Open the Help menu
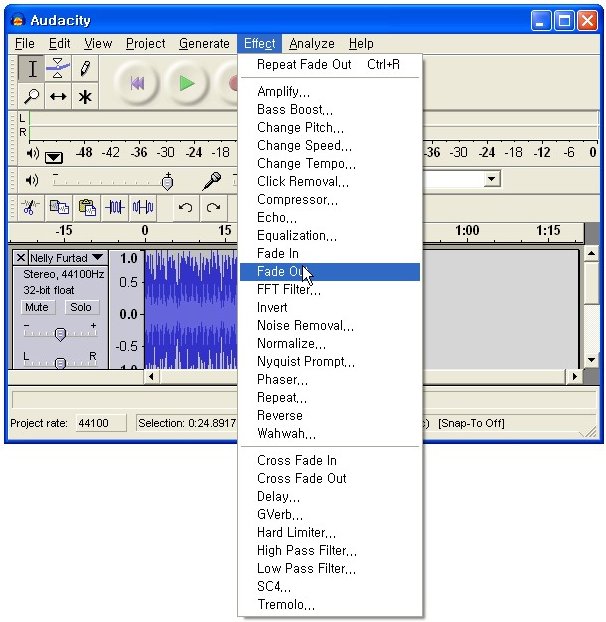 pos(361,43)
